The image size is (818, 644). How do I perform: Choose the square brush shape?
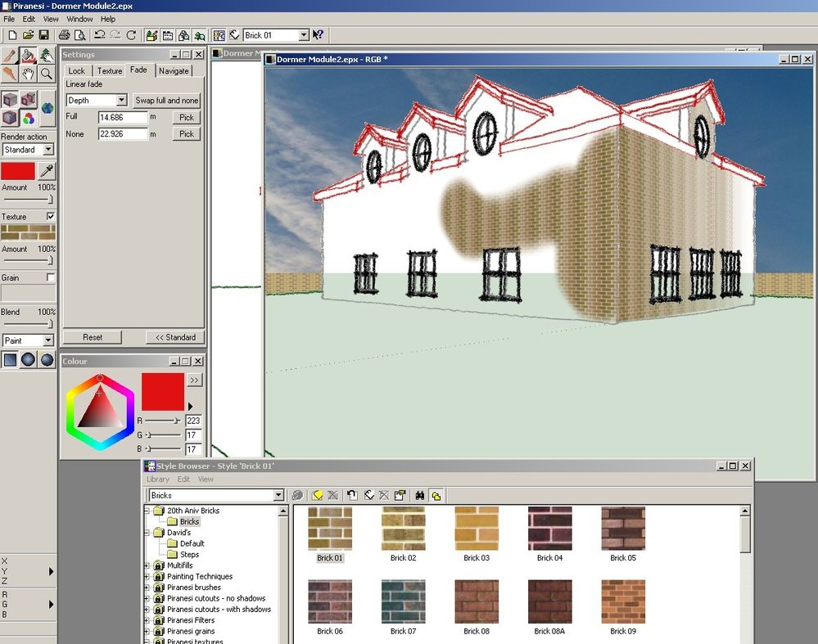[10, 359]
